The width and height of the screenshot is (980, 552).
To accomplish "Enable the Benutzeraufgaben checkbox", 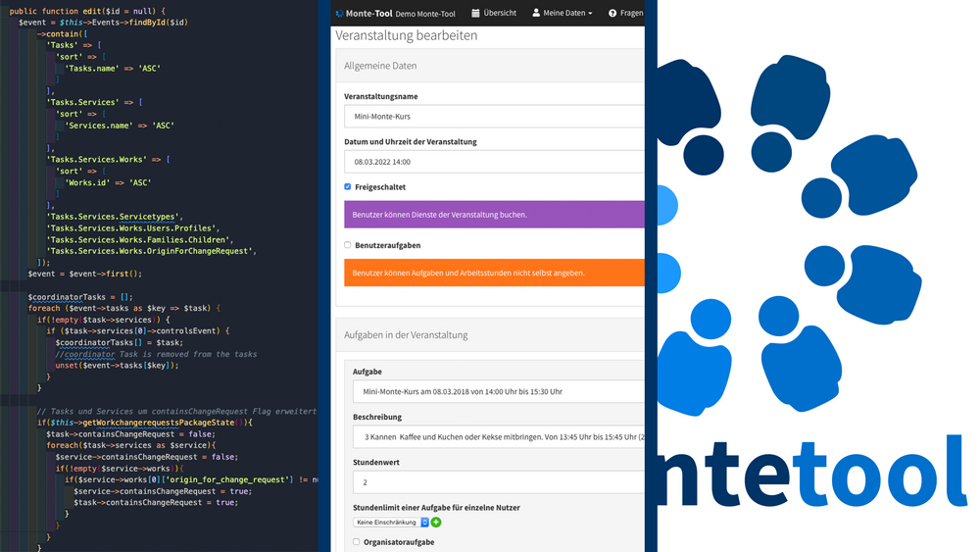I will 348,245.
